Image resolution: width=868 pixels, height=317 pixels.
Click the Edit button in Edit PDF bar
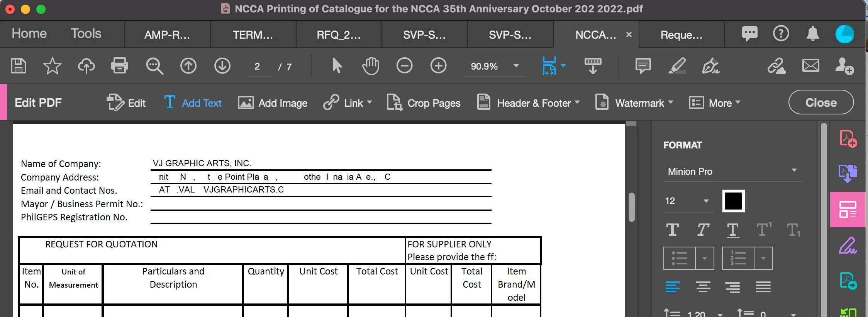tap(126, 103)
